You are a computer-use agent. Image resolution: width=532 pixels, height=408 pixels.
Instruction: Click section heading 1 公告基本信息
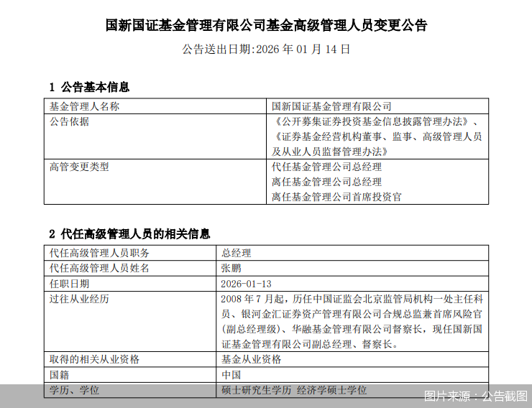[89, 87]
